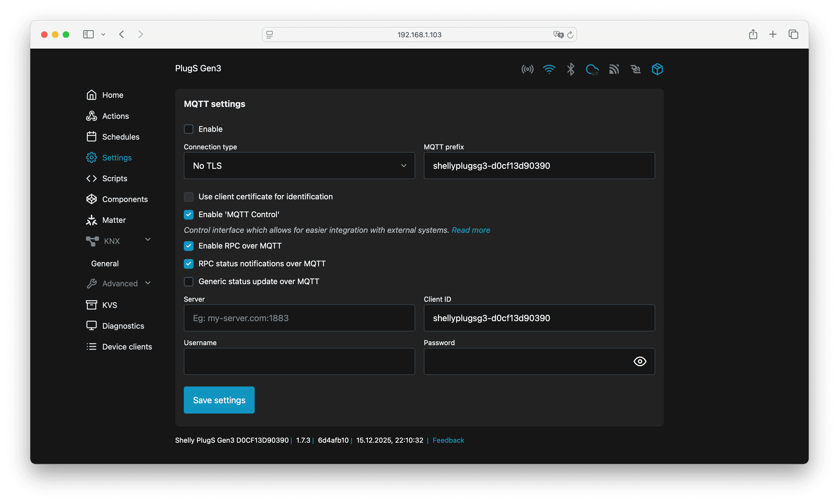Uncheck Enable RPC over MQTT
The image size is (839, 504).
189,246
